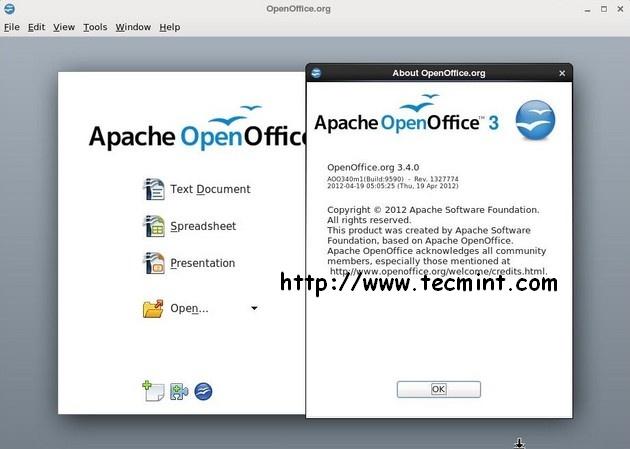This screenshot has height=449, width=630.
Task: Click the All rights reserved text
Action: tap(369, 220)
